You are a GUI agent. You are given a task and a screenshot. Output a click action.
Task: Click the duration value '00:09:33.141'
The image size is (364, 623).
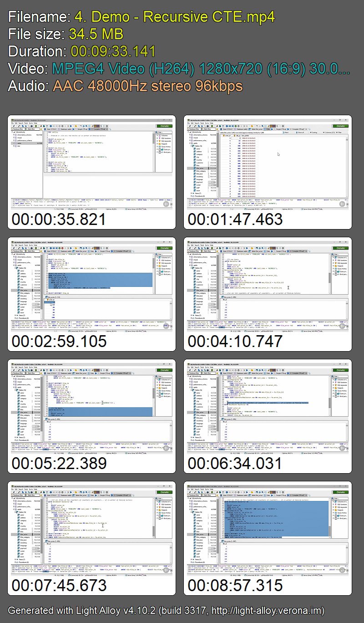(x=113, y=51)
